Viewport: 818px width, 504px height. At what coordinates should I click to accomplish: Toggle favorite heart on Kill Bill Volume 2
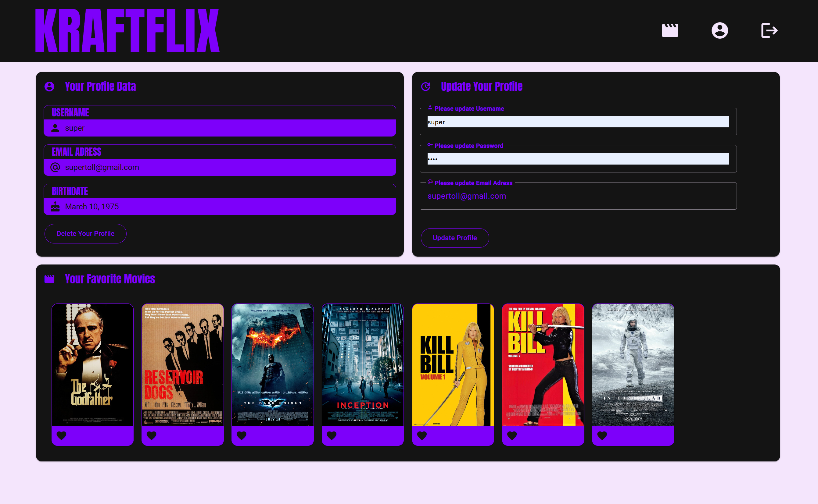tap(512, 435)
